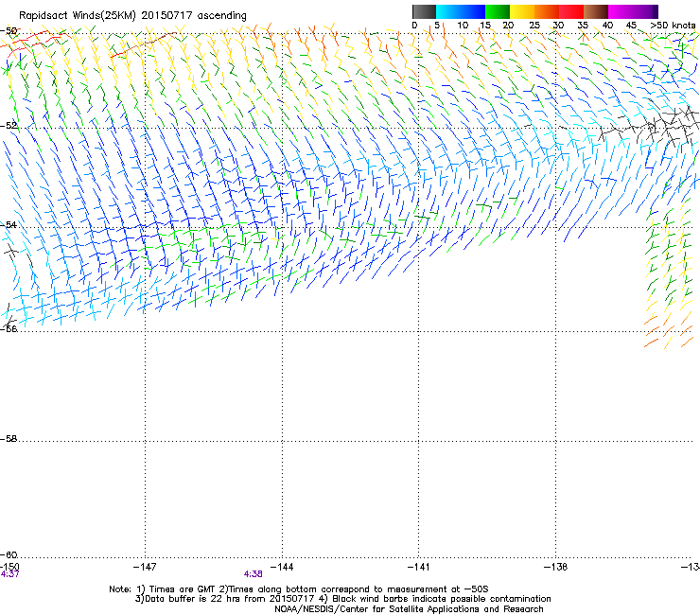
Task: Click the red 30-35 knots color segment
Action: 571,11
